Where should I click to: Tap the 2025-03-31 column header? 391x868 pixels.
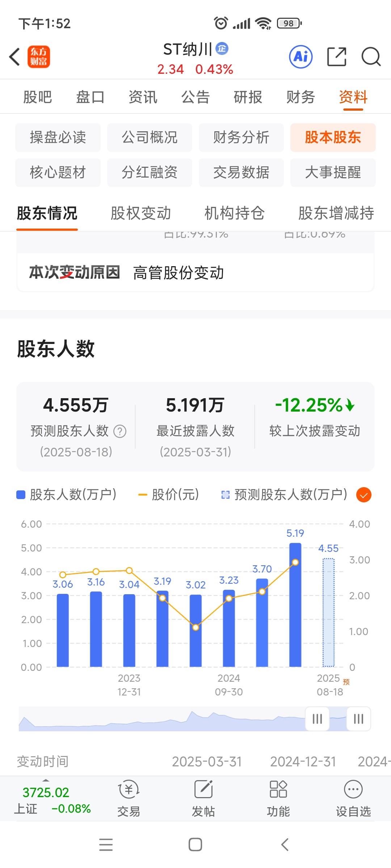point(207,762)
